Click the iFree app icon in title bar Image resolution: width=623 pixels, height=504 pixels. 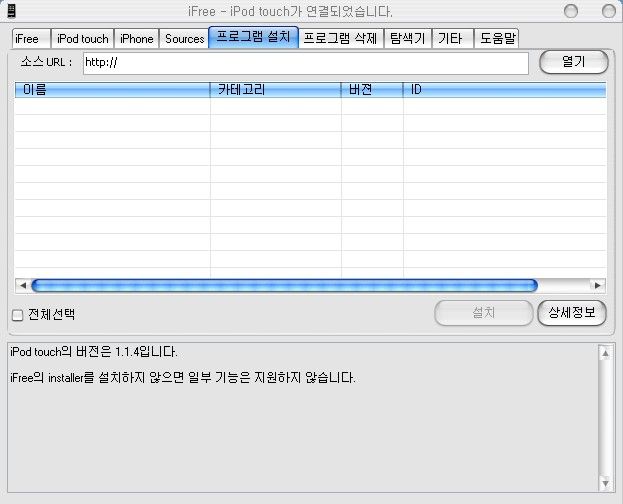[x=12, y=11]
